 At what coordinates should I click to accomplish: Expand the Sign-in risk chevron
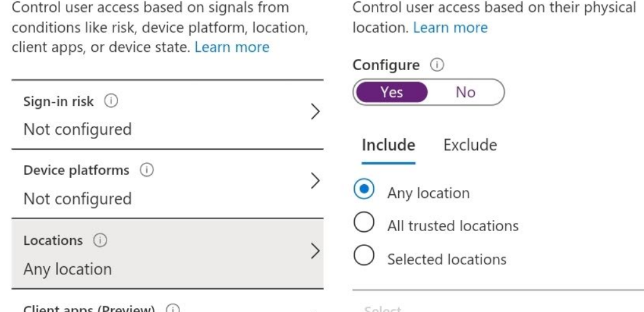click(x=315, y=113)
